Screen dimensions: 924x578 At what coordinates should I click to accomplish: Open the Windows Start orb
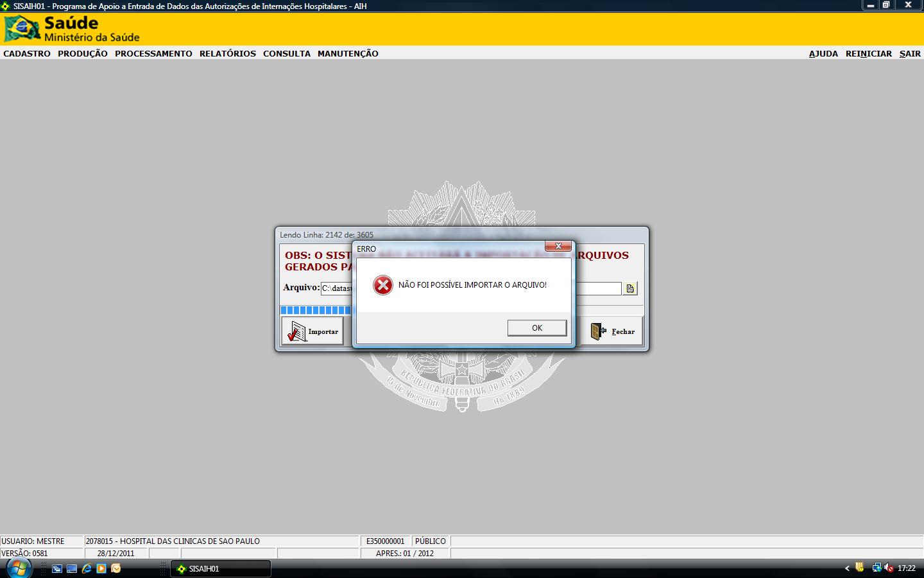[x=17, y=568]
